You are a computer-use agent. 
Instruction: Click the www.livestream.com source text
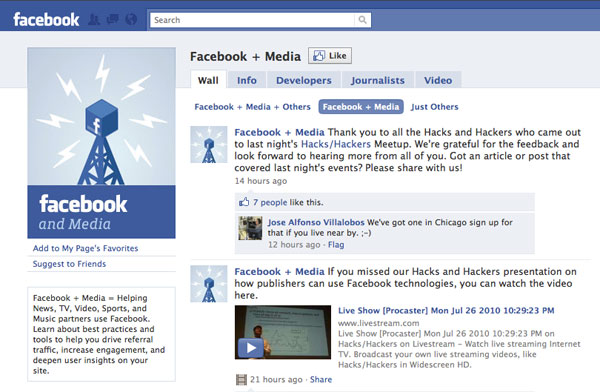(x=378, y=323)
